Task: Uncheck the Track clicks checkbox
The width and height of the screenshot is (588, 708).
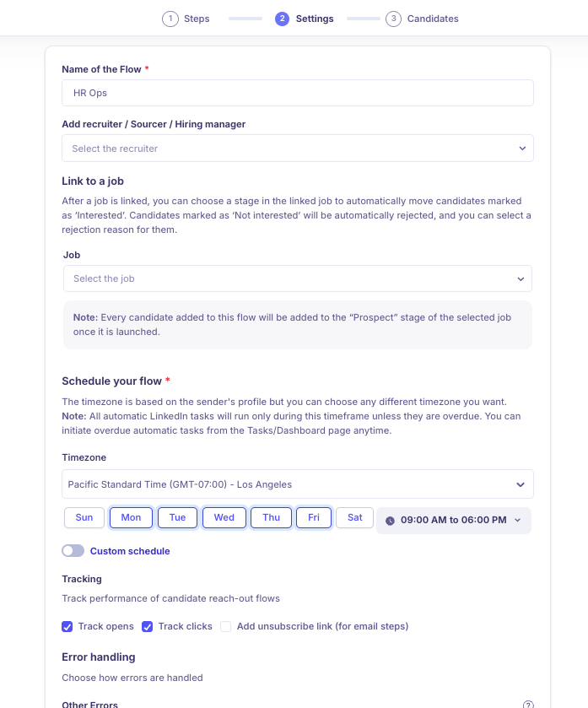Action: pyautogui.click(x=148, y=626)
